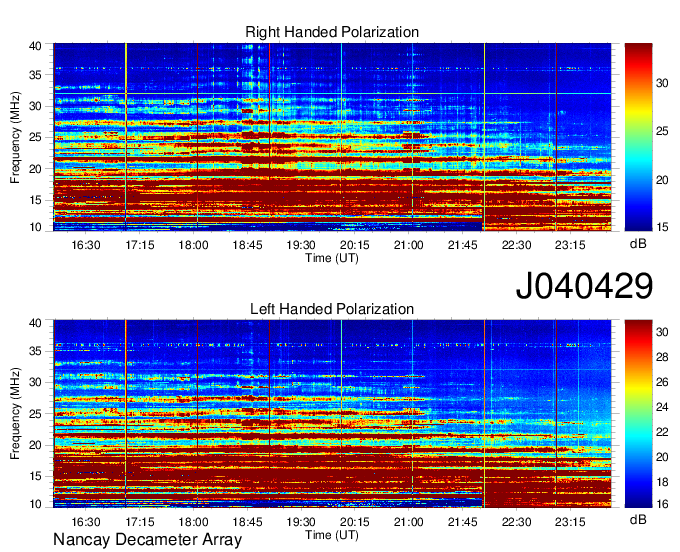Click the top plot's color scale bar
This screenshot has height=552, width=680.
[638, 137]
